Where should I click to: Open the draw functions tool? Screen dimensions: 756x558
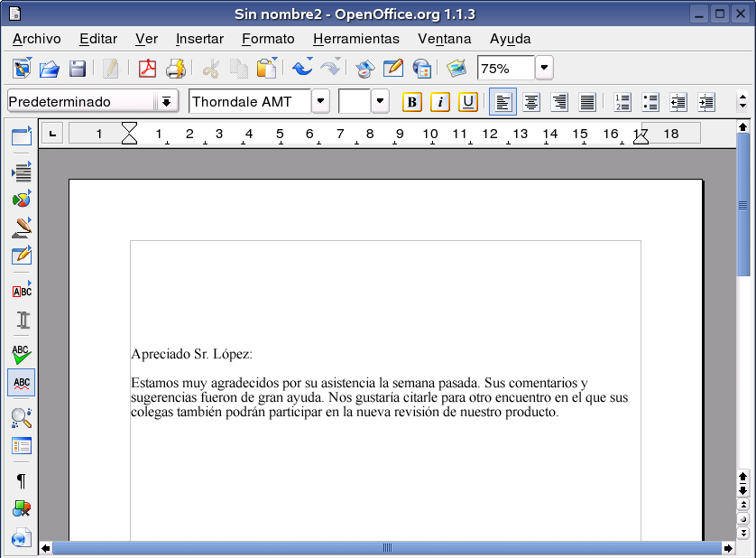tap(21, 228)
